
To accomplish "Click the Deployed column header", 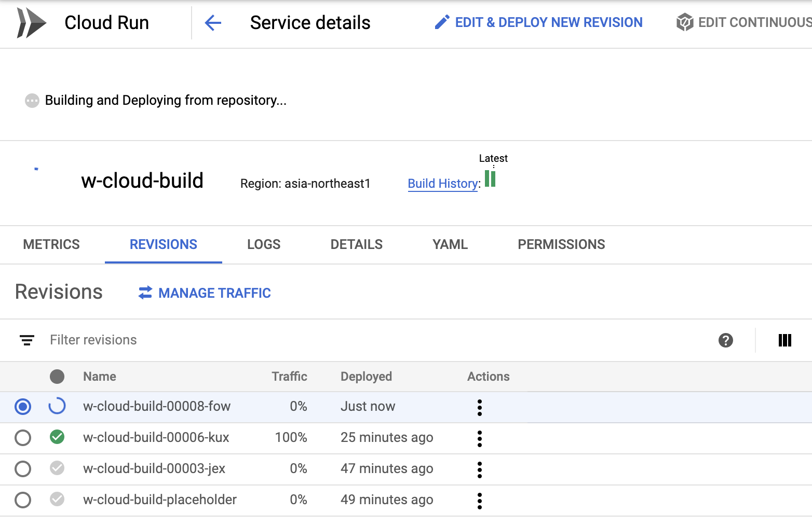I will [x=366, y=377].
